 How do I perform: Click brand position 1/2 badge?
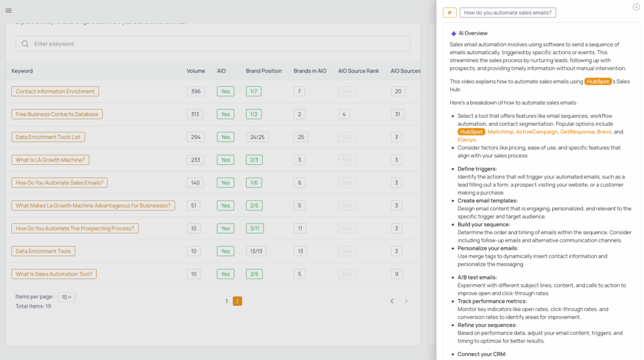[254, 115]
